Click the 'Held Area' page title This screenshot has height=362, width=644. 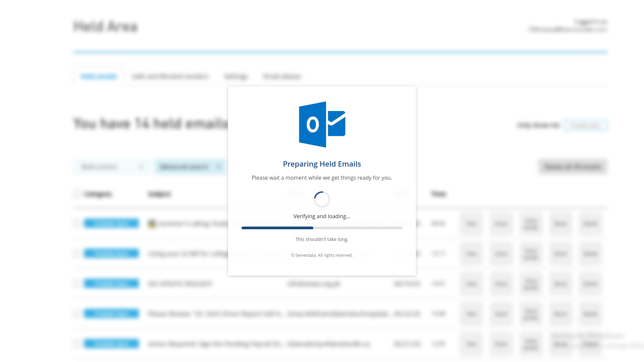pyautogui.click(x=106, y=26)
